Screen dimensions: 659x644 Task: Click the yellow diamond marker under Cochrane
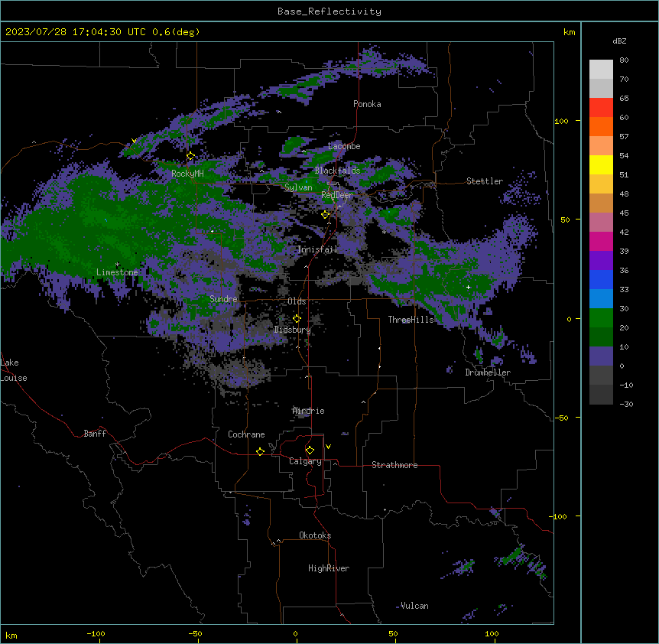point(260,451)
